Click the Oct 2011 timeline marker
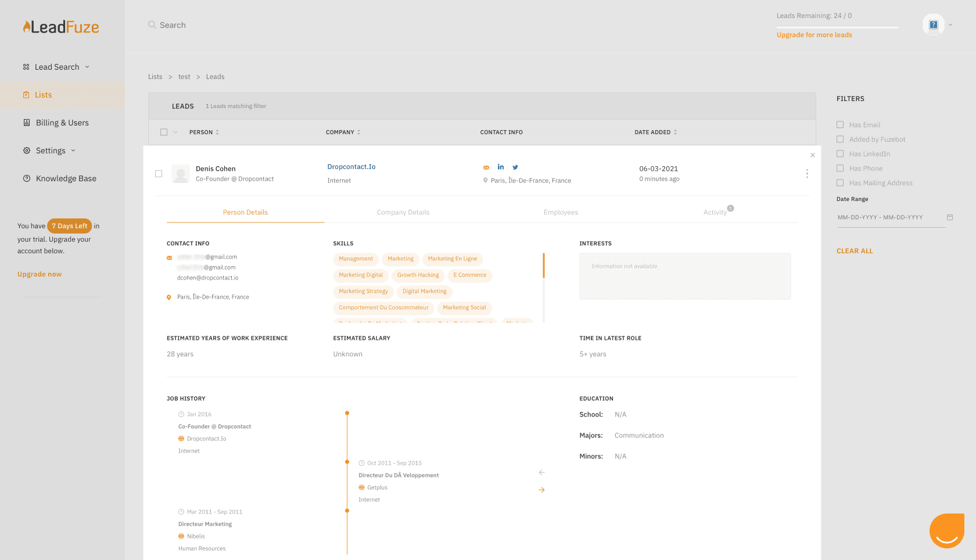The image size is (976, 560). coord(347,462)
